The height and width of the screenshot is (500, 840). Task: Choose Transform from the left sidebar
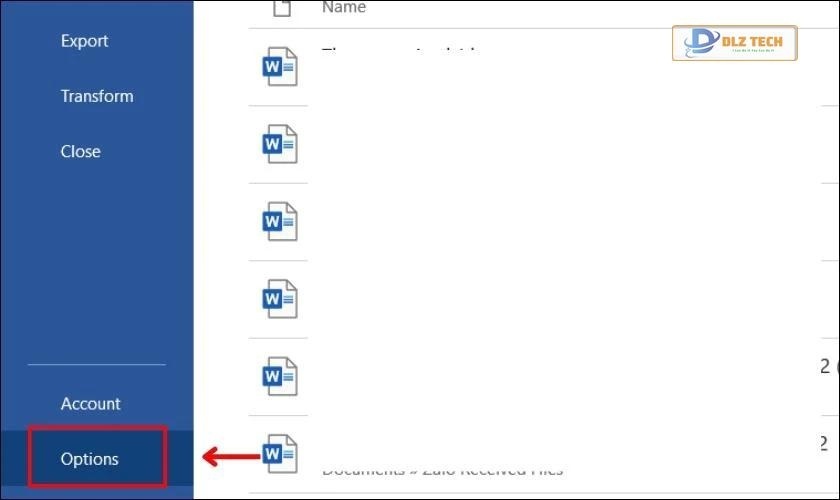[x=96, y=96]
